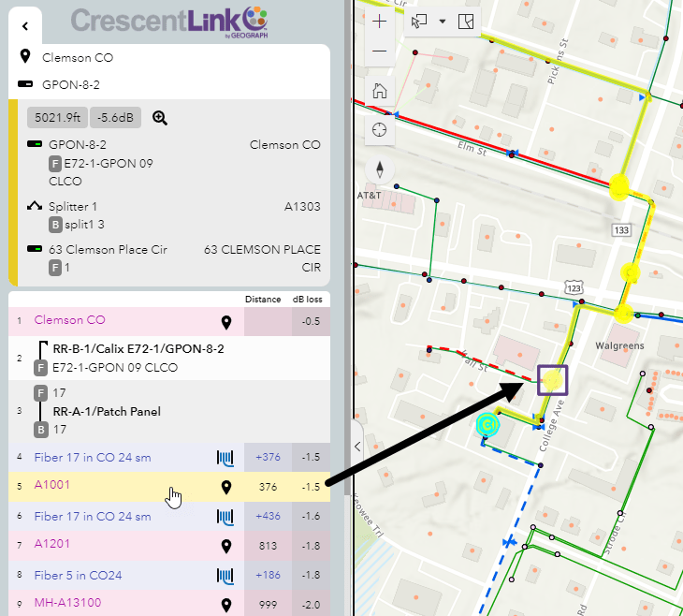This screenshot has height=616, width=683.
Task: Click the locate target crosshair button
Action: (380, 130)
